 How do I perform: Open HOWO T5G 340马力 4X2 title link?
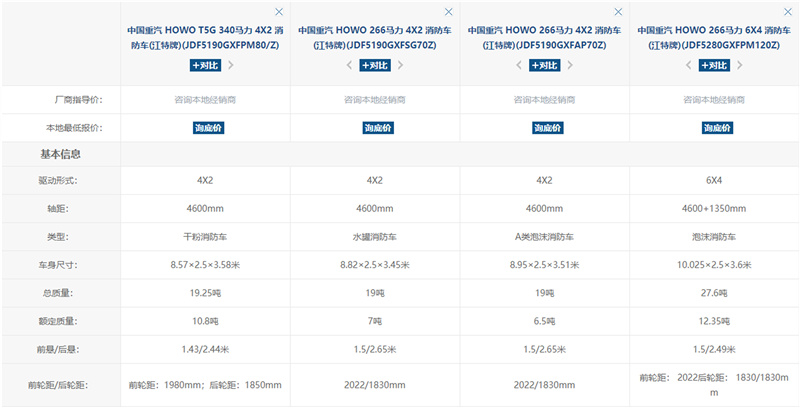[x=206, y=36]
